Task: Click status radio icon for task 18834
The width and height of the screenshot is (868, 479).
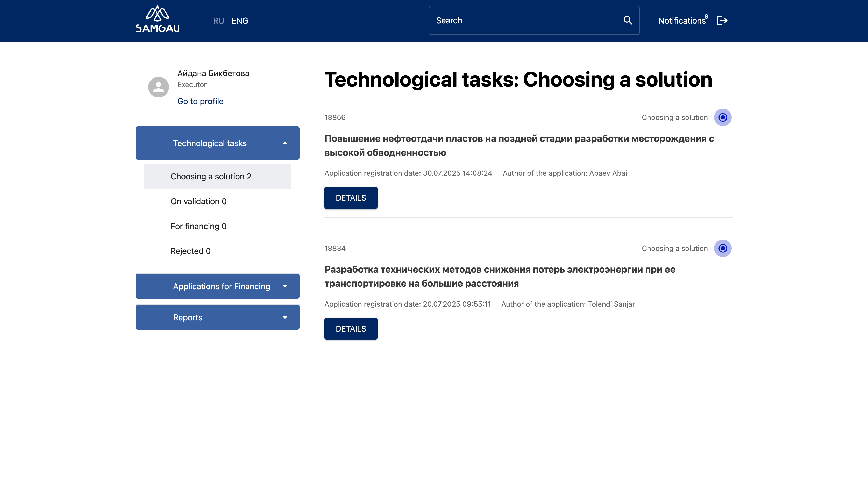Action: click(x=722, y=248)
